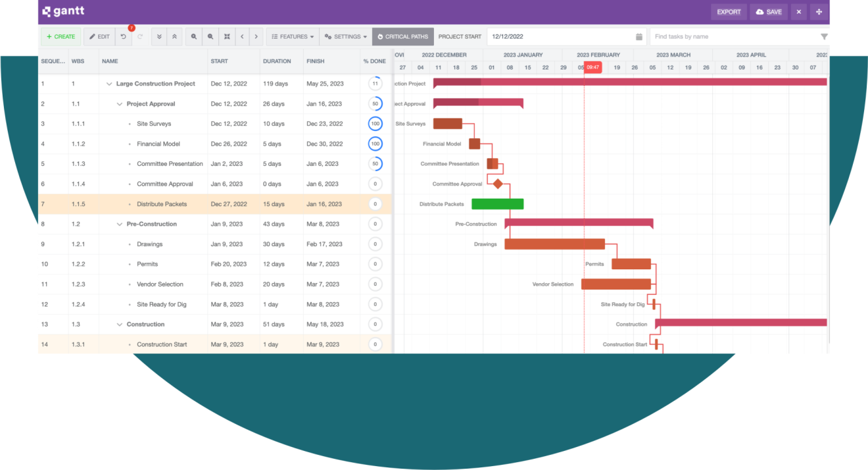This screenshot has height=470, width=868.
Task: Zoom out of the Gantt timeline
Action: coord(210,36)
